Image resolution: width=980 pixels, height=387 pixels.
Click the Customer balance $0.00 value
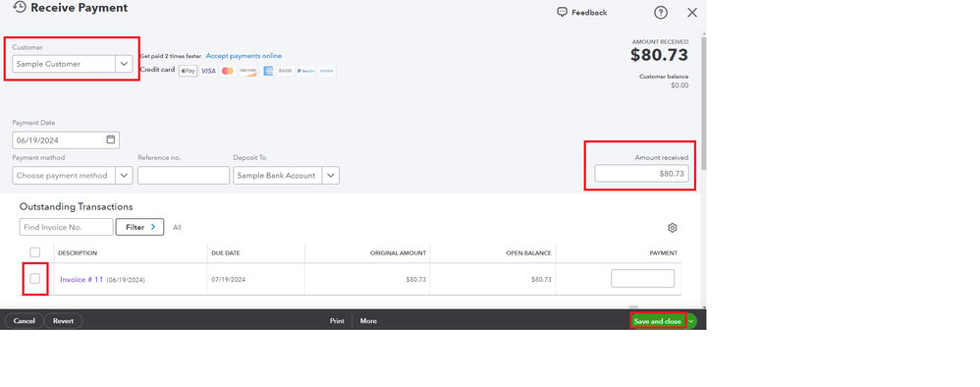[x=680, y=85]
